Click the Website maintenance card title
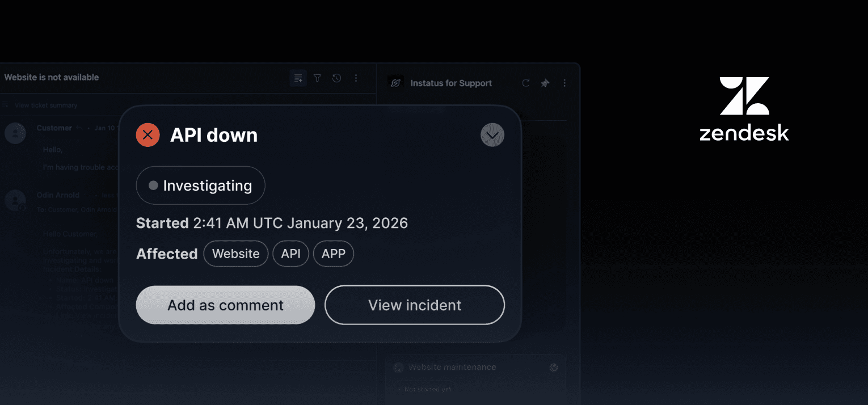Image resolution: width=868 pixels, height=405 pixels. 452,367
